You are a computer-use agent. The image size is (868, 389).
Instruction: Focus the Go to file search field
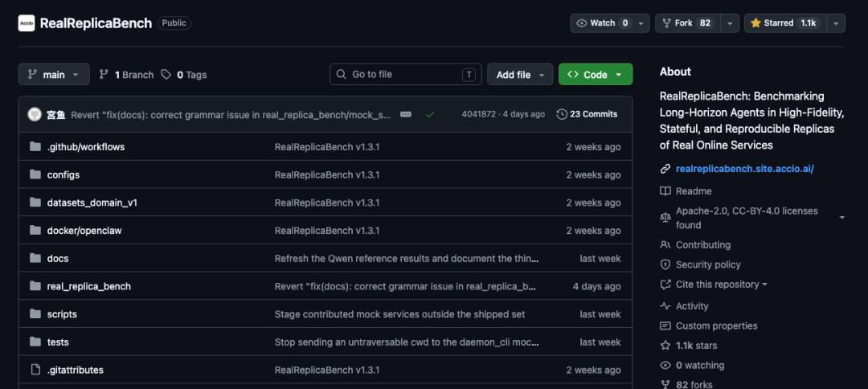(x=405, y=74)
